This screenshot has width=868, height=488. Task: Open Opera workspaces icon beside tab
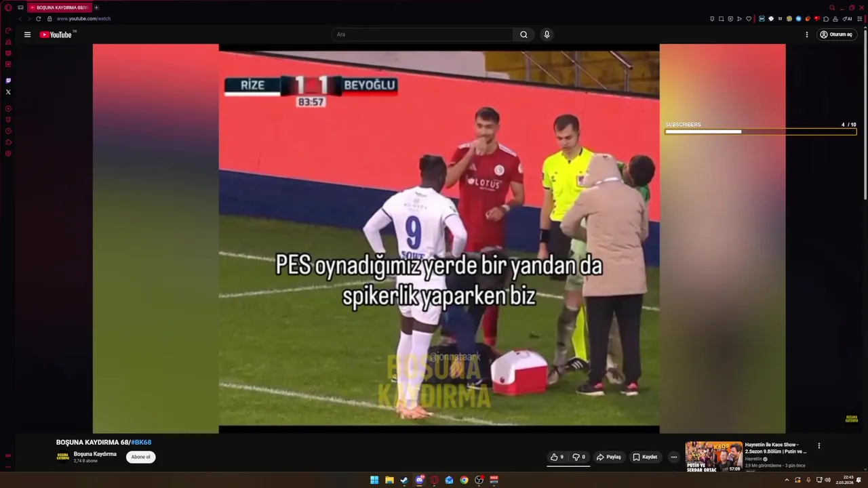[20, 7]
